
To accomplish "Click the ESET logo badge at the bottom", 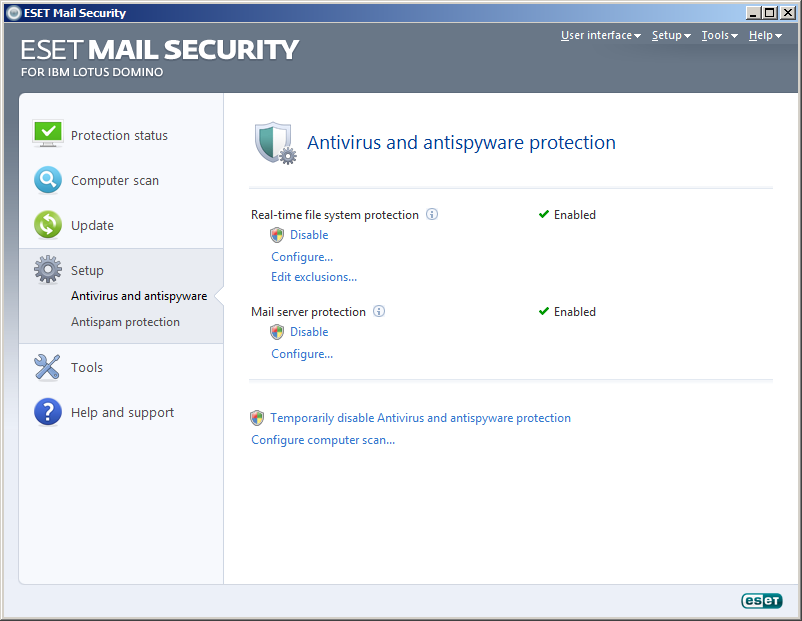I will (x=762, y=601).
